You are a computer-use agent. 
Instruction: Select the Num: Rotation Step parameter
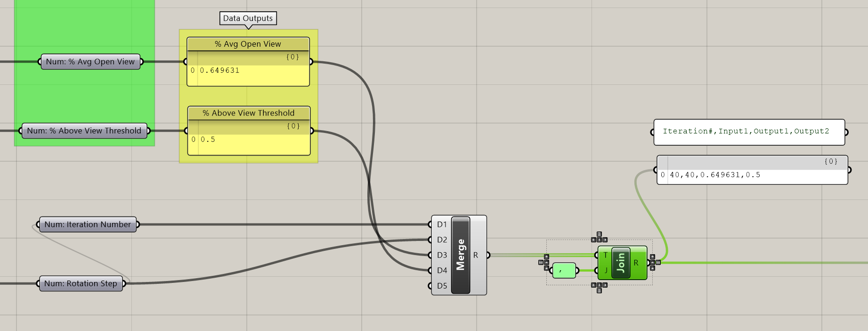click(81, 283)
